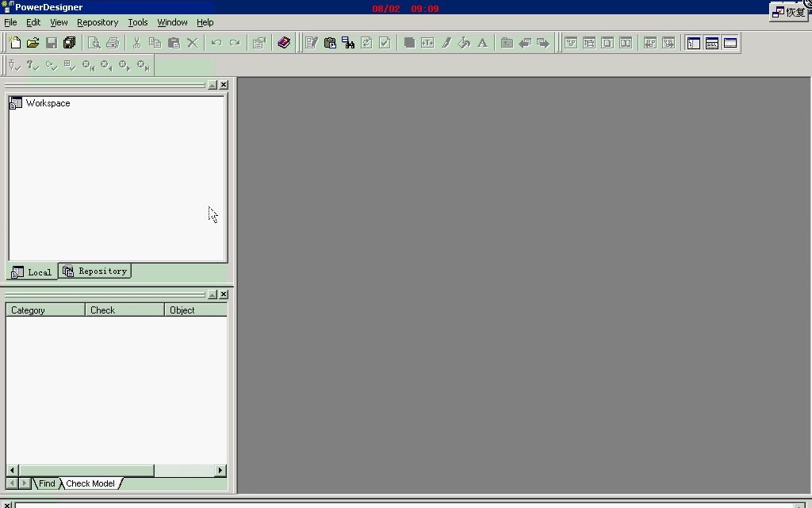Viewport: 812px width, 508px height.
Task: Click the Paste icon
Action: [x=174, y=42]
